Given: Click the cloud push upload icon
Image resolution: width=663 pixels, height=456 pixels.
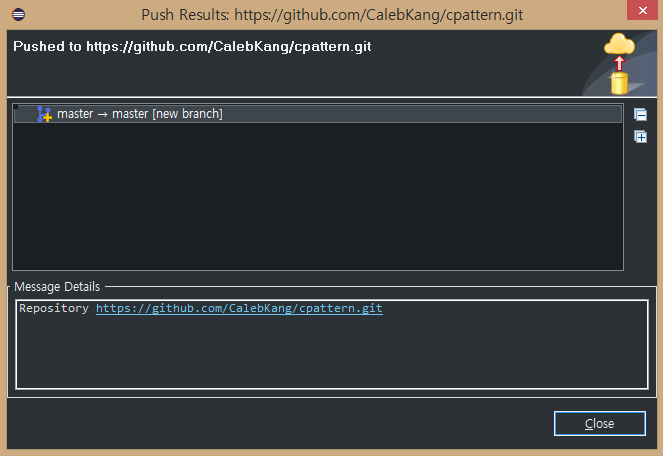Looking at the screenshot, I should (619, 63).
